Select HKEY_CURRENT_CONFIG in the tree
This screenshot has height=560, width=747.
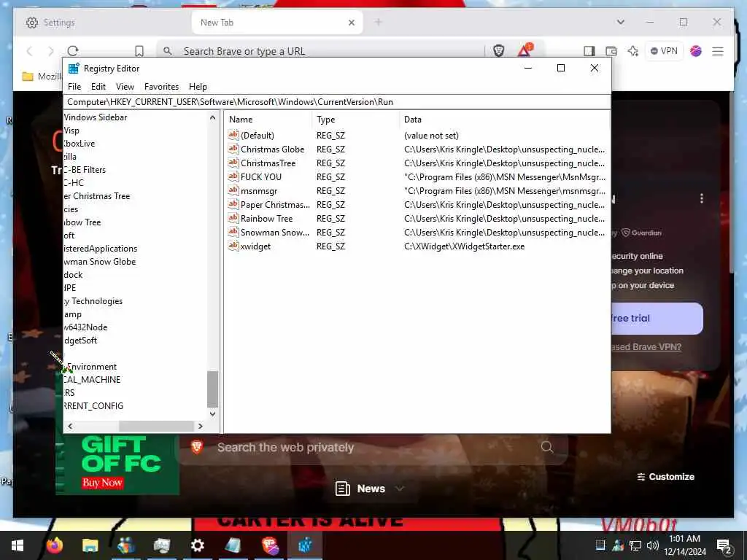tap(93, 405)
